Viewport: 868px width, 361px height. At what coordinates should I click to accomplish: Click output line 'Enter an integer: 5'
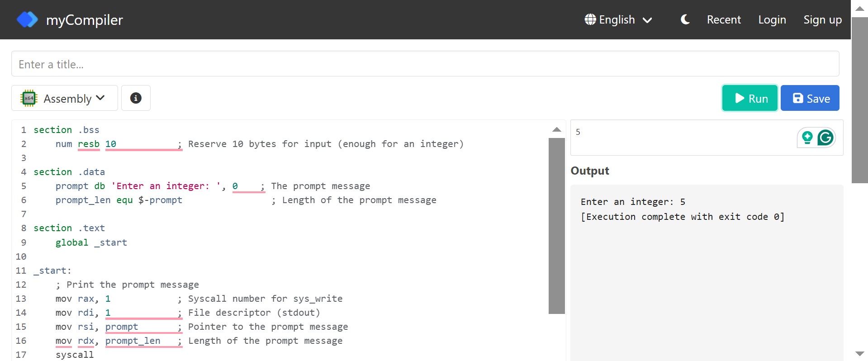pos(633,202)
